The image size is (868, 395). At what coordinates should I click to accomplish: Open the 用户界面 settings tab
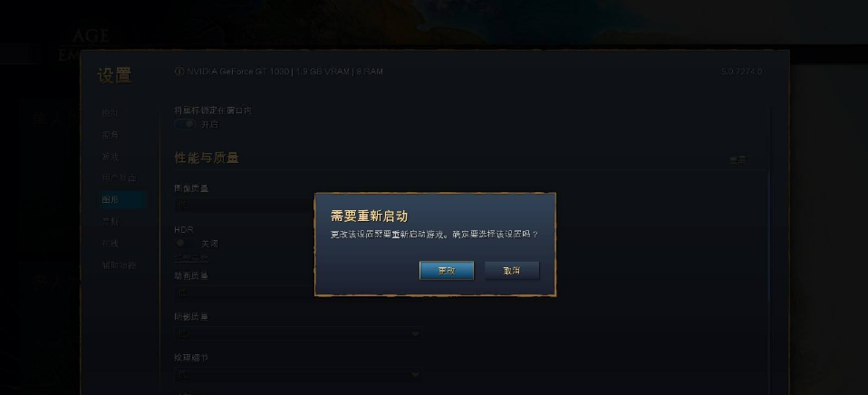(119, 178)
